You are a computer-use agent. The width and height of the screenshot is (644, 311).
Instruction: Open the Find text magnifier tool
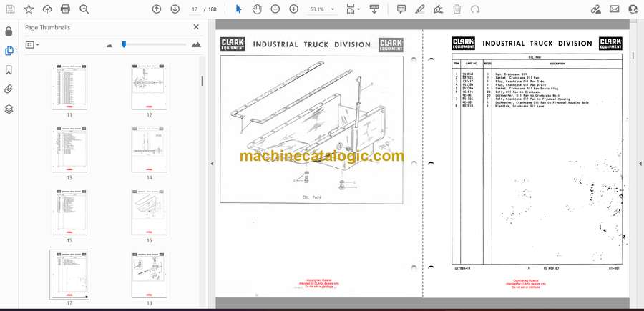(84, 9)
